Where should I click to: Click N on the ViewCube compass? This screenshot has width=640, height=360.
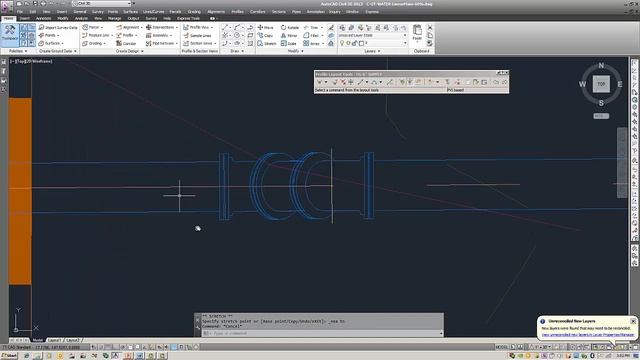pos(601,65)
